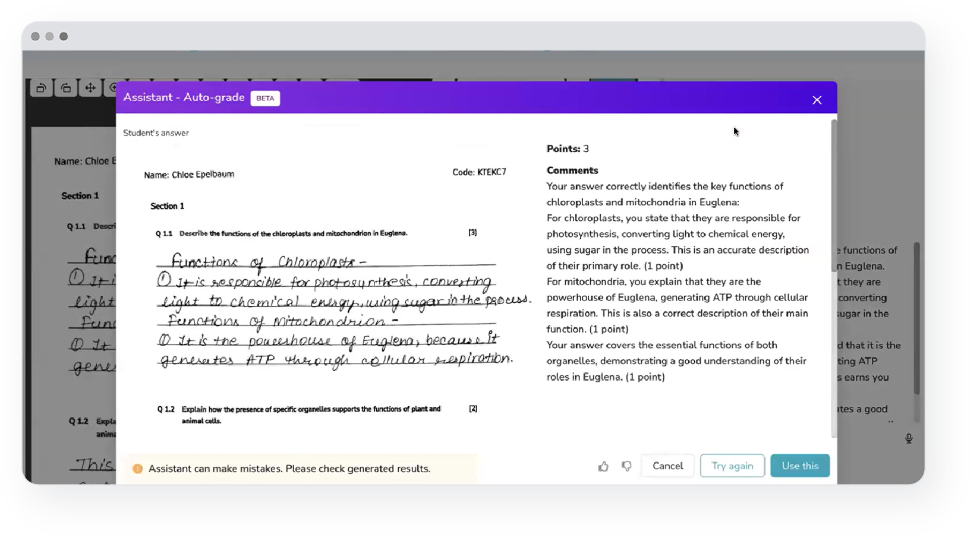This screenshot has width=980, height=541.
Task: Click the rotate counterclockwise icon in toolbar
Action: 41,88
